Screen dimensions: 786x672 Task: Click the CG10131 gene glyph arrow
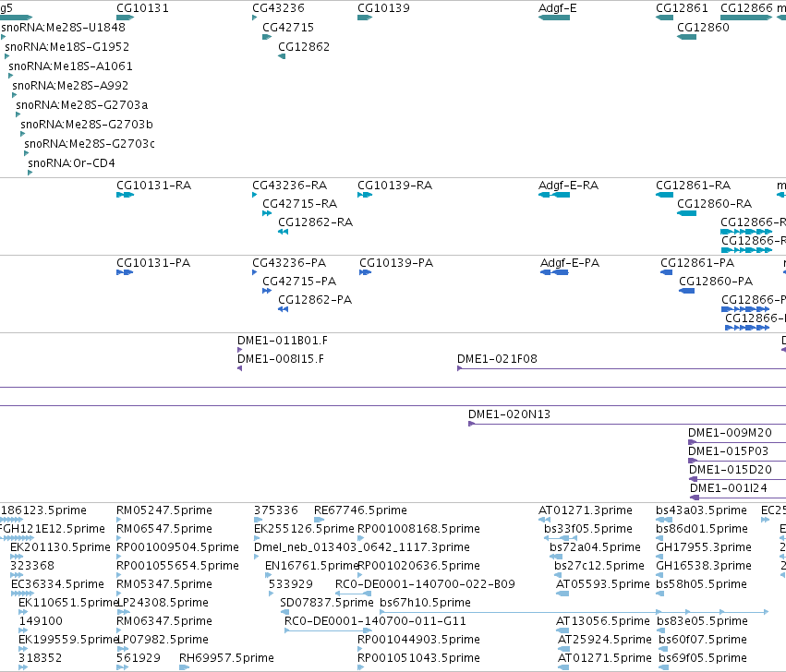(x=125, y=18)
